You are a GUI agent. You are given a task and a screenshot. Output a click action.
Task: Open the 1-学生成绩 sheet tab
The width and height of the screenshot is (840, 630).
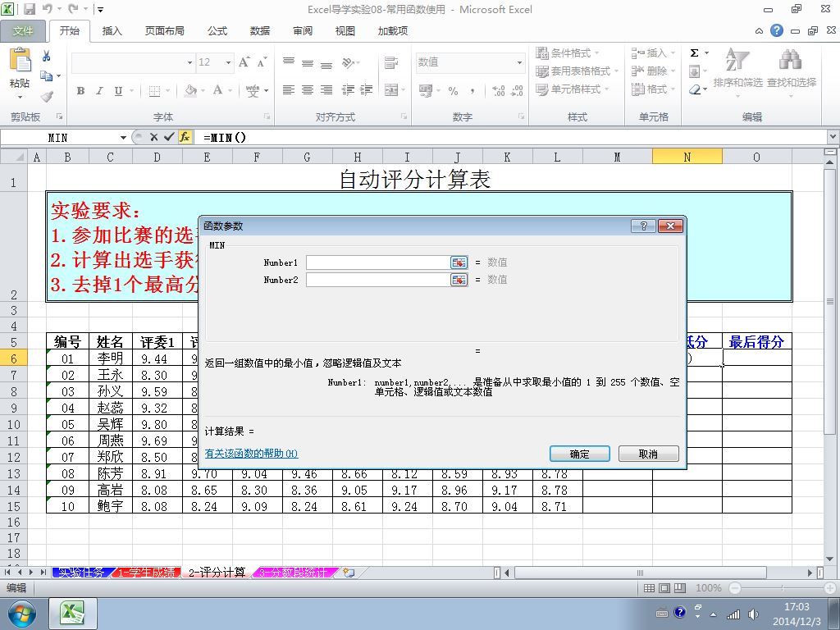[146, 573]
